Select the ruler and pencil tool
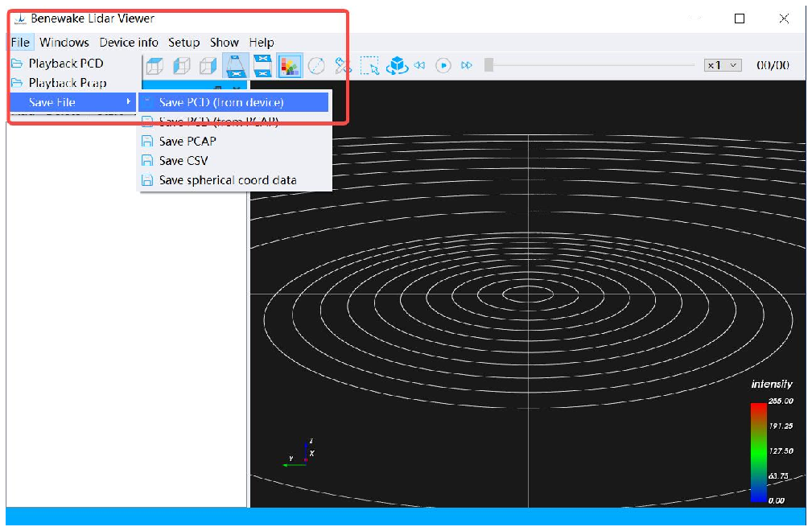Screen dimensions: 812x531 pos(343,66)
